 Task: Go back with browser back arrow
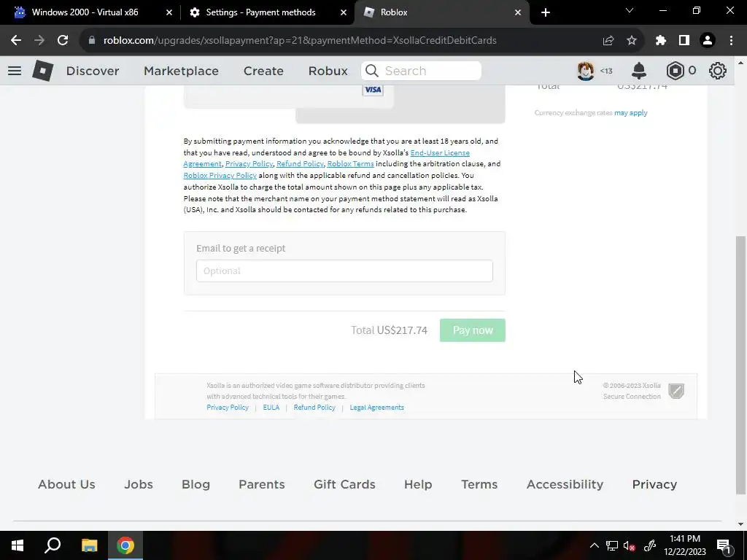(16, 41)
